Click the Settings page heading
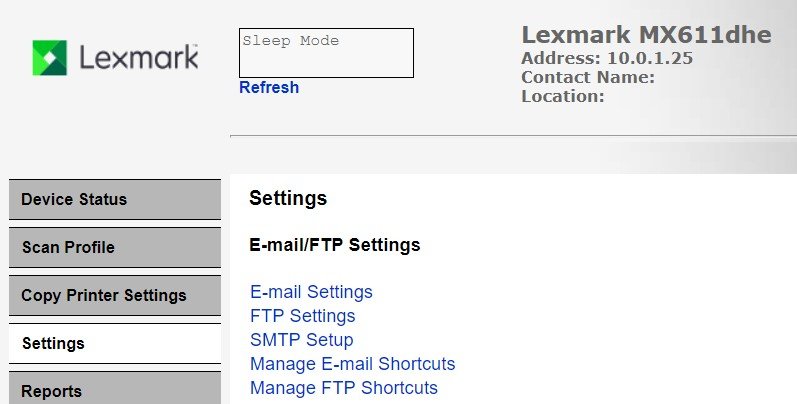Image resolution: width=797 pixels, height=404 pixels. click(288, 199)
